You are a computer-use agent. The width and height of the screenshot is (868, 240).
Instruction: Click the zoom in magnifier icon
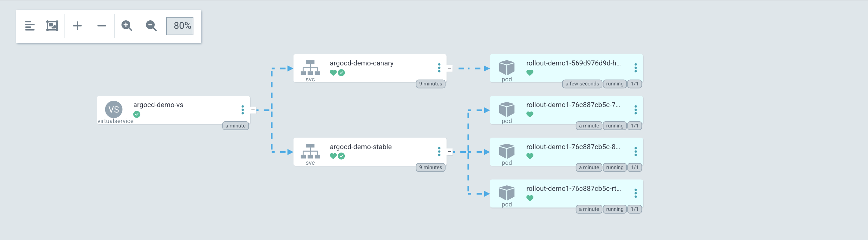[127, 26]
